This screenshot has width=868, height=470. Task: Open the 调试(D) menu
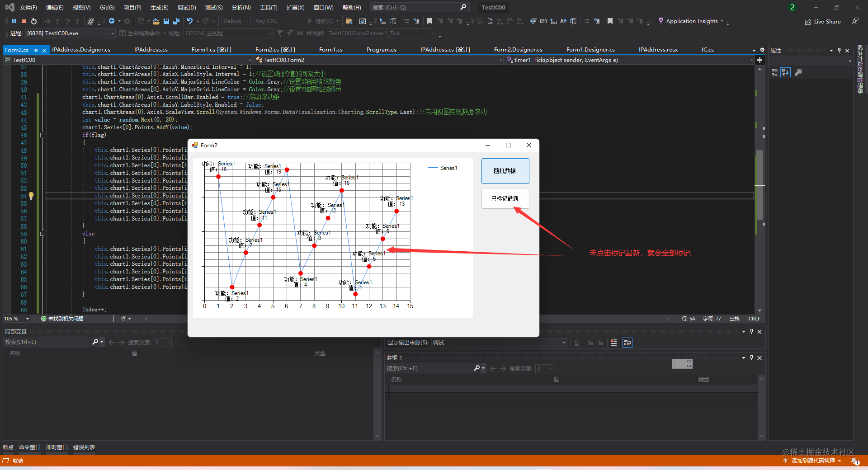(x=187, y=7)
